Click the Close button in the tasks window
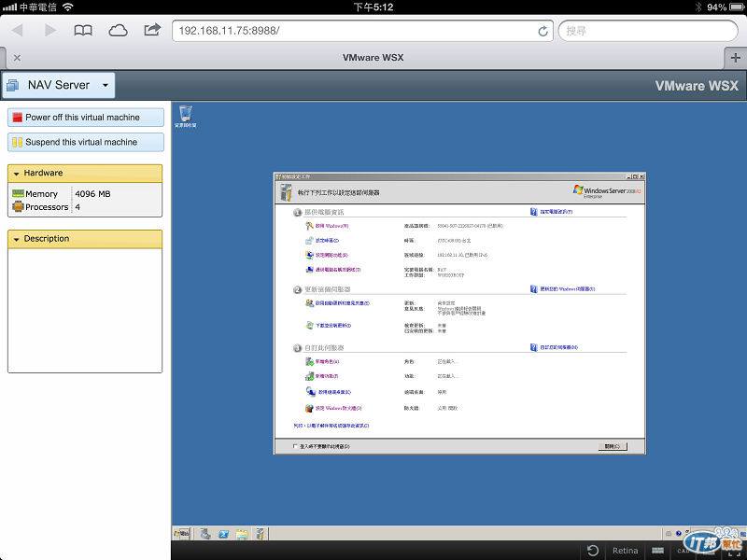747x560 pixels. 613,446
